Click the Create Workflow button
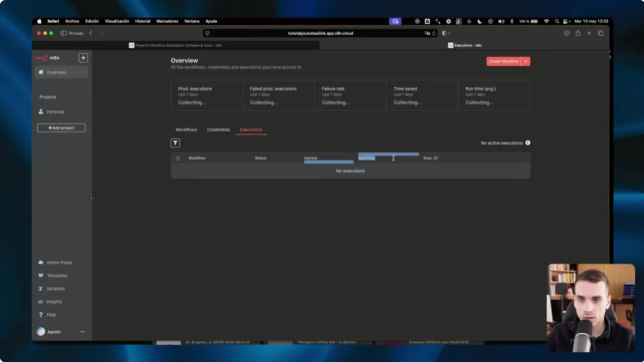644x362 pixels. coord(504,61)
